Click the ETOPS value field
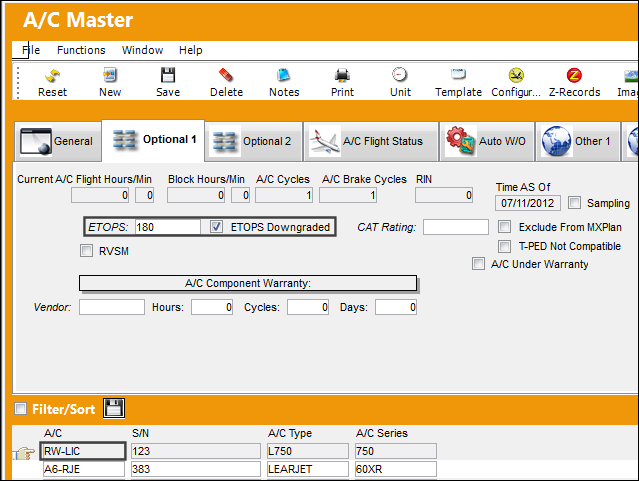 coord(167,227)
